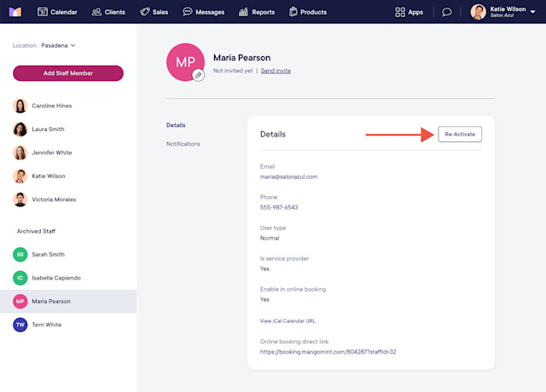Click the Mangomint logo icon
The width and height of the screenshot is (546, 392).
[x=15, y=12]
